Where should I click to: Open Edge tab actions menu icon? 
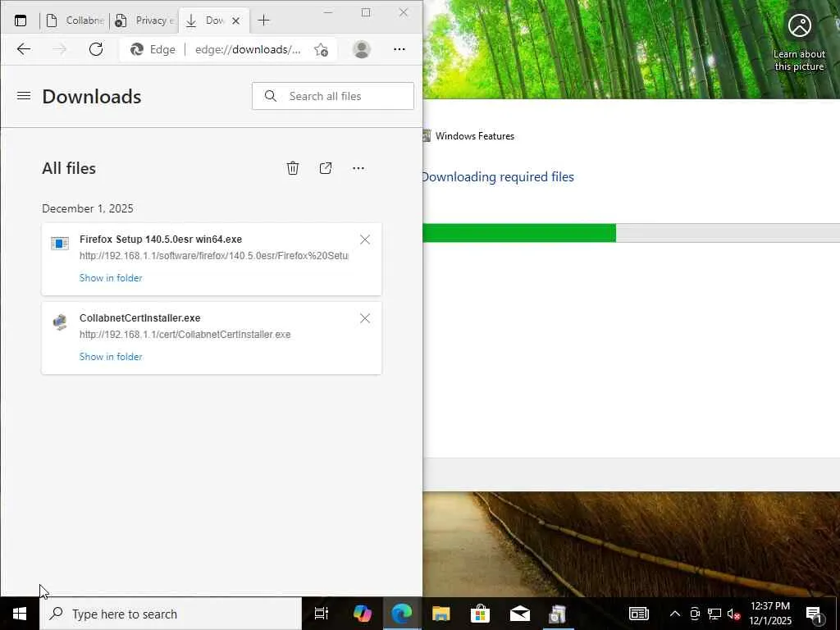point(21,21)
